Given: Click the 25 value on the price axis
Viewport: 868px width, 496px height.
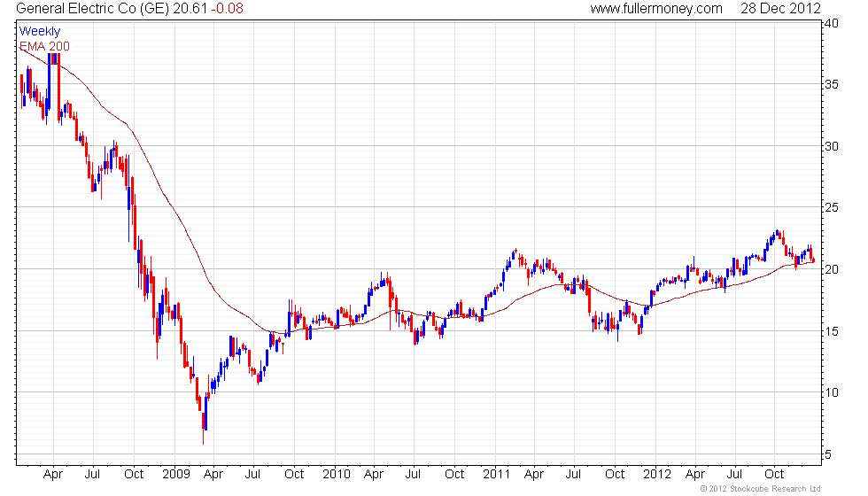Looking at the screenshot, I should point(832,207).
